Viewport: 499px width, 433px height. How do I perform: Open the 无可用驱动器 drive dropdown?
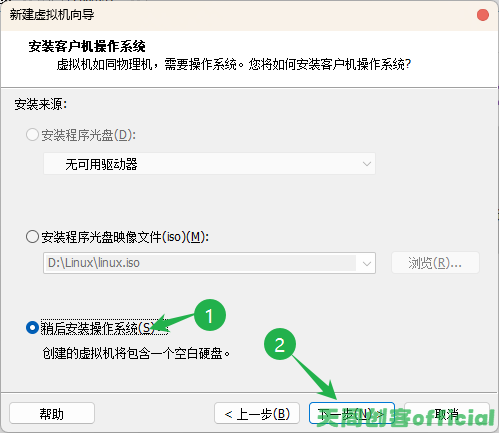tap(209, 164)
